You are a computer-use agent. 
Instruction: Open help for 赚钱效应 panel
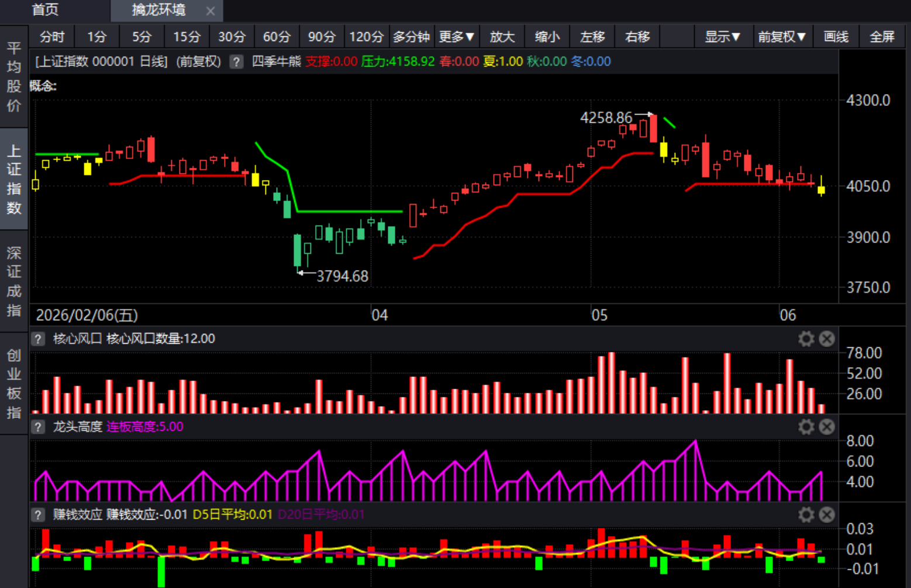tap(38, 515)
